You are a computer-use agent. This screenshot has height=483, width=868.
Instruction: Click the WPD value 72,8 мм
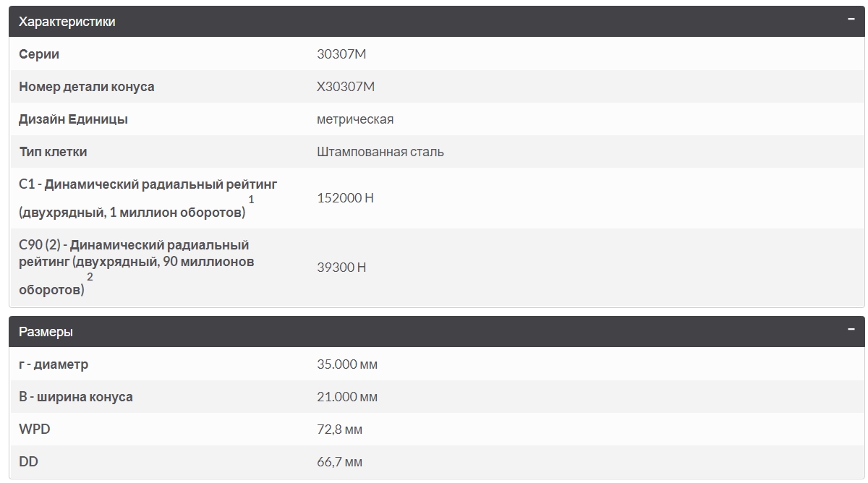339,429
